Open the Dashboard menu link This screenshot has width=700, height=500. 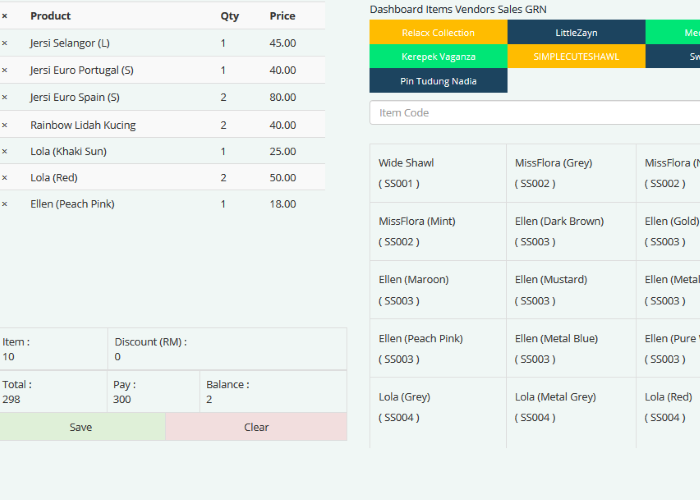[396, 9]
